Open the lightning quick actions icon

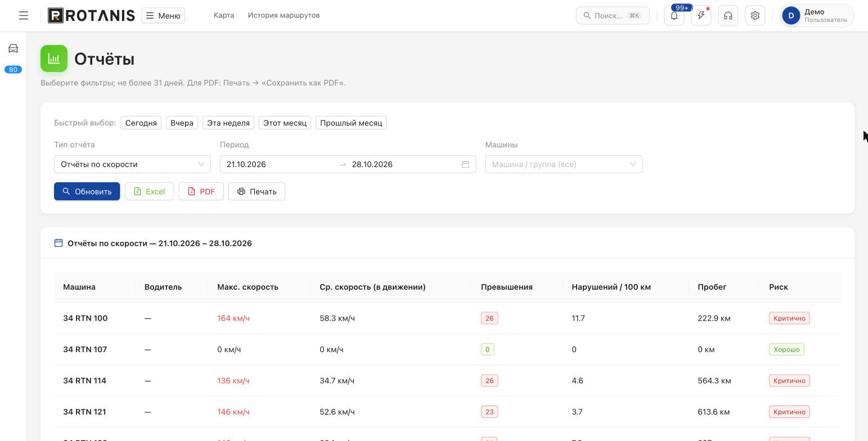pyautogui.click(x=701, y=16)
